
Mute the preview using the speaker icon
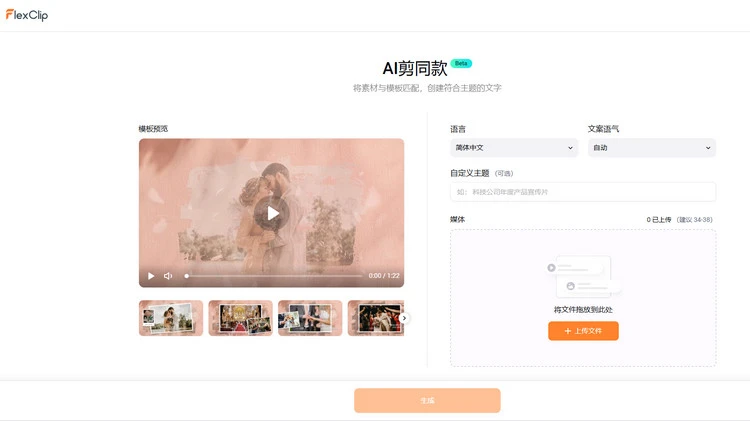(x=168, y=276)
